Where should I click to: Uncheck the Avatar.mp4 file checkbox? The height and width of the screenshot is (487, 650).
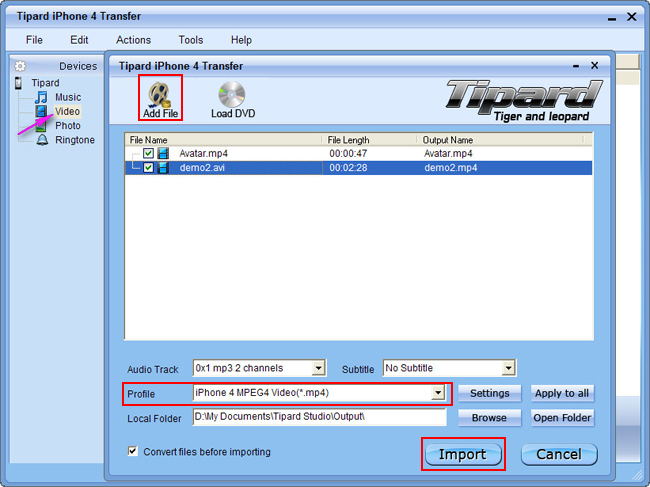(148, 153)
